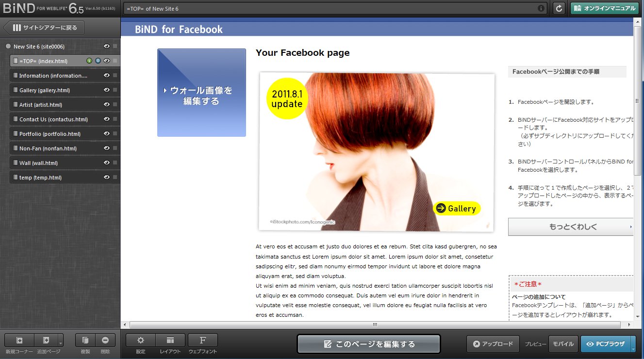This screenshot has width=644, height=359.
Task: Toggle eye visibility for Gallery page
Action: (106, 90)
